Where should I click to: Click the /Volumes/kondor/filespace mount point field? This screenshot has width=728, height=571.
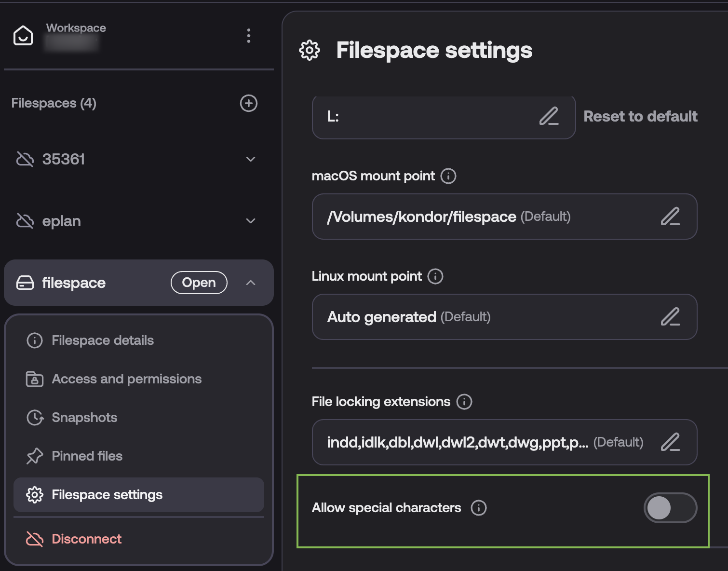click(504, 217)
